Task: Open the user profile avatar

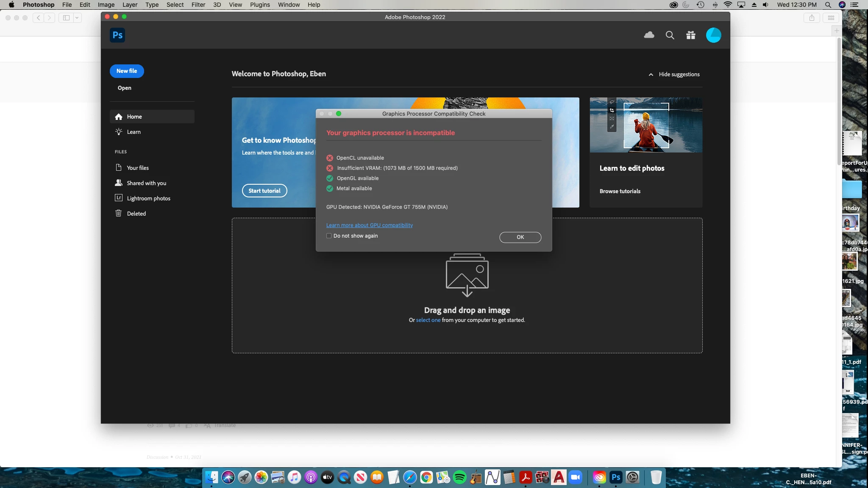Action: coord(713,35)
